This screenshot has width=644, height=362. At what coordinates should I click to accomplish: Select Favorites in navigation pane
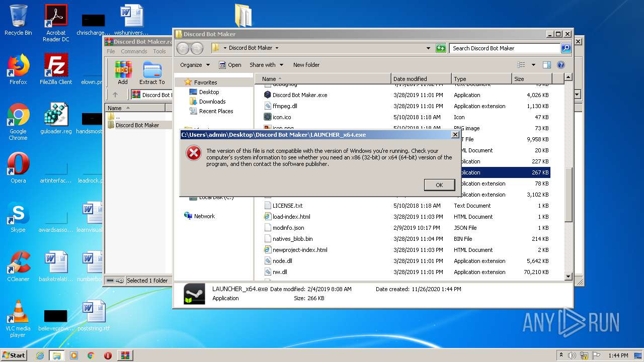pyautogui.click(x=205, y=82)
